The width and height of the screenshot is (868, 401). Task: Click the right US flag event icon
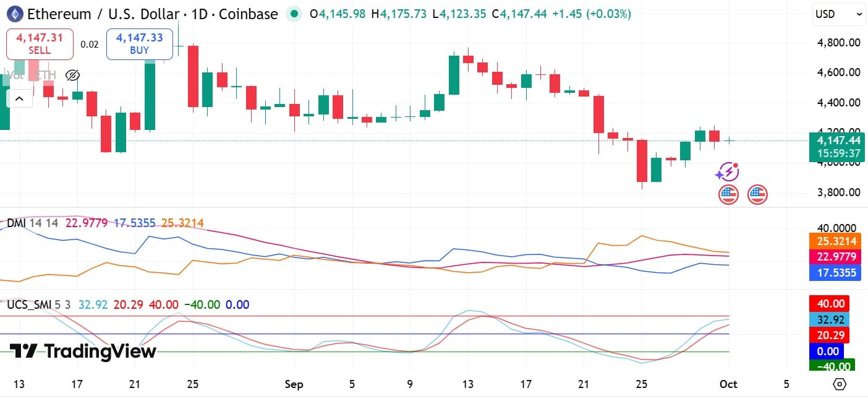tap(757, 194)
